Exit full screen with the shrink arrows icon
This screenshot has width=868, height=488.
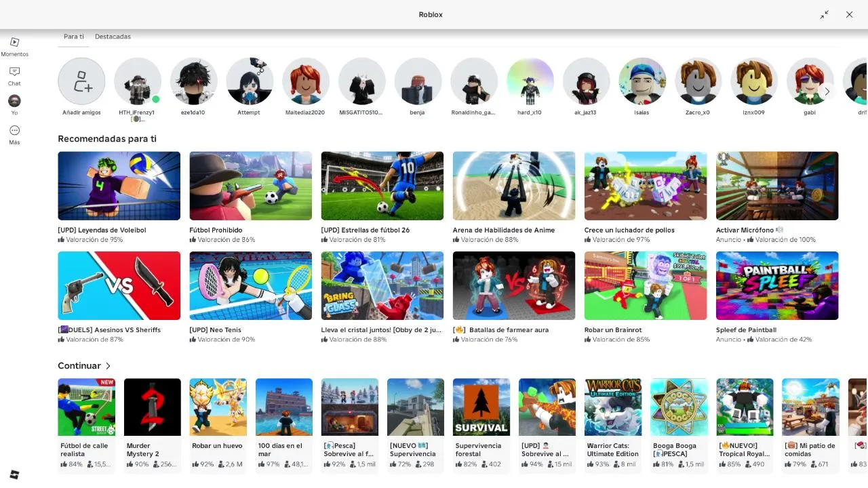click(825, 14)
